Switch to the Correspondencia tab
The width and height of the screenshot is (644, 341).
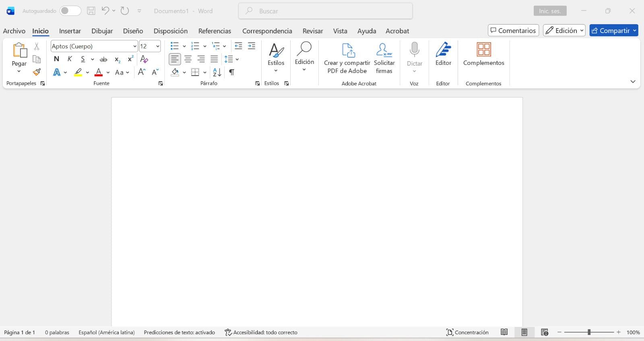click(x=267, y=31)
